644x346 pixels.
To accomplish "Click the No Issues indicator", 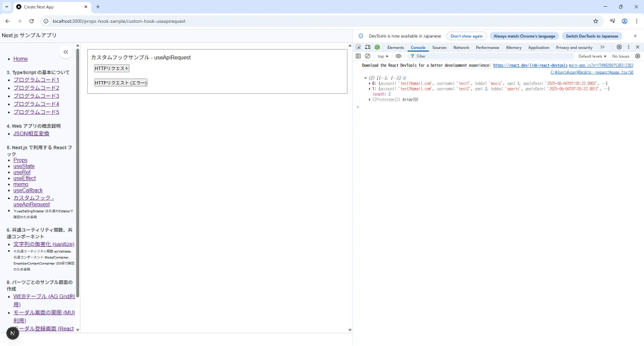I will tap(620, 56).
